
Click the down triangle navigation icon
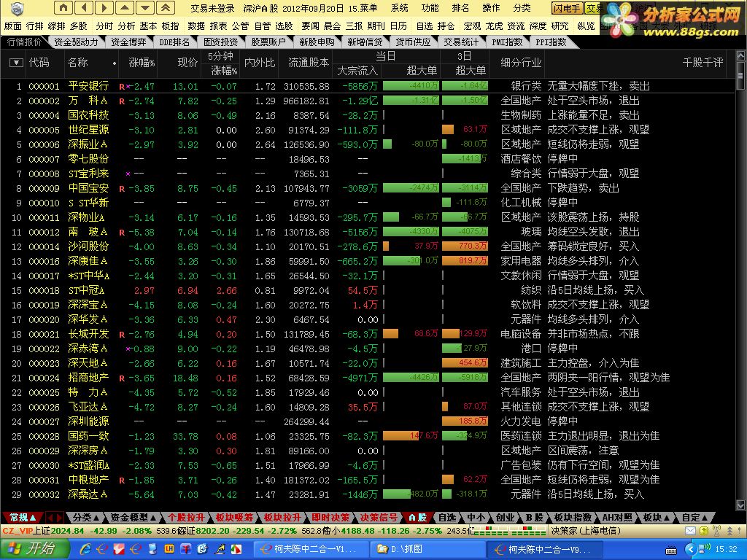click(x=145, y=7)
